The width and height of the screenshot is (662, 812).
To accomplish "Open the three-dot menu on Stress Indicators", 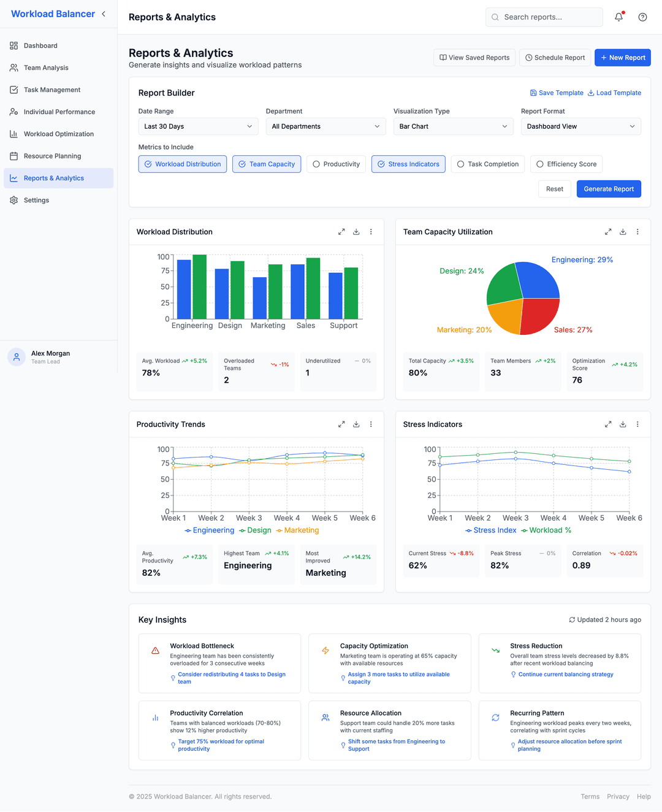I will point(637,424).
